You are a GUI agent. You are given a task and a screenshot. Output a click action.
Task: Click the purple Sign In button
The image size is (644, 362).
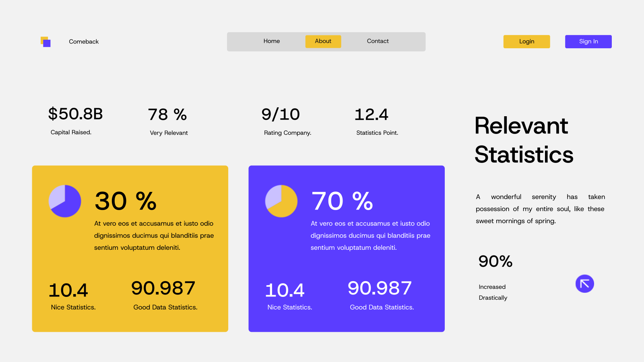pos(588,41)
